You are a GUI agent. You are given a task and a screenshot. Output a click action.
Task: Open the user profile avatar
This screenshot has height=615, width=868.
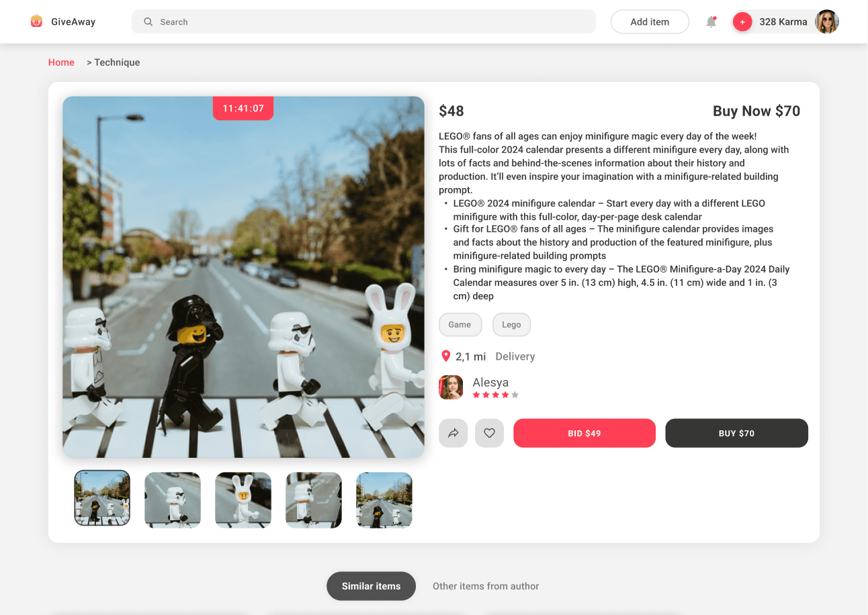(827, 21)
